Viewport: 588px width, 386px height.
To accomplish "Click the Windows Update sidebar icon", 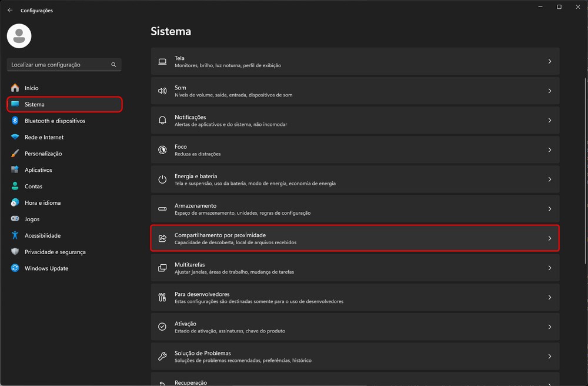I will coord(15,268).
